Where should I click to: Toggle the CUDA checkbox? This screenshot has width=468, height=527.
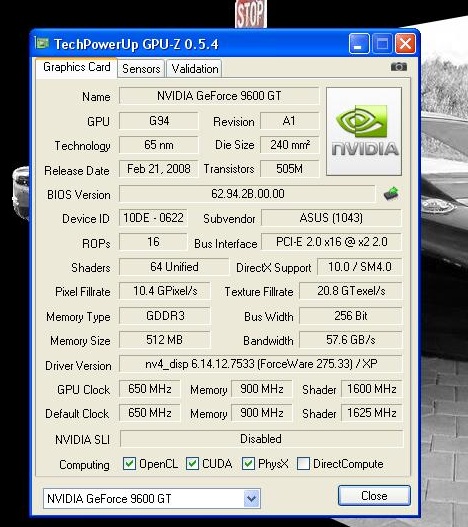click(192, 463)
